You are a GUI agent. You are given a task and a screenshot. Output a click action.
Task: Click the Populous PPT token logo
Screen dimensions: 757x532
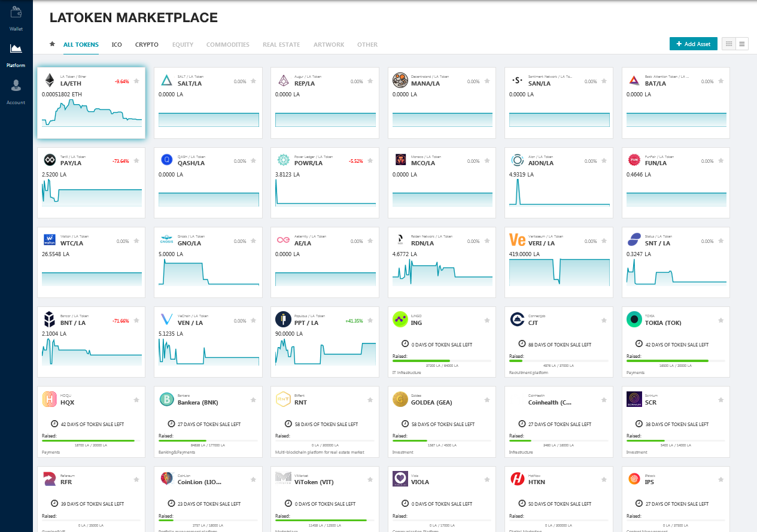coord(284,320)
